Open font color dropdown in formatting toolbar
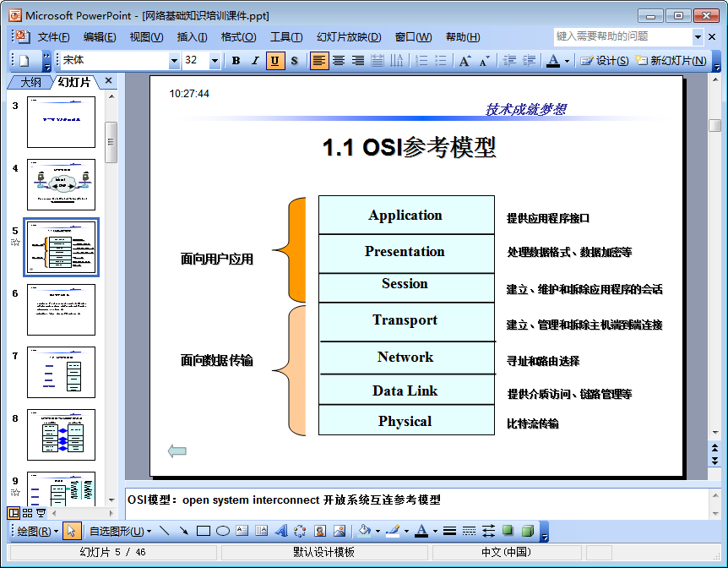 (567, 62)
